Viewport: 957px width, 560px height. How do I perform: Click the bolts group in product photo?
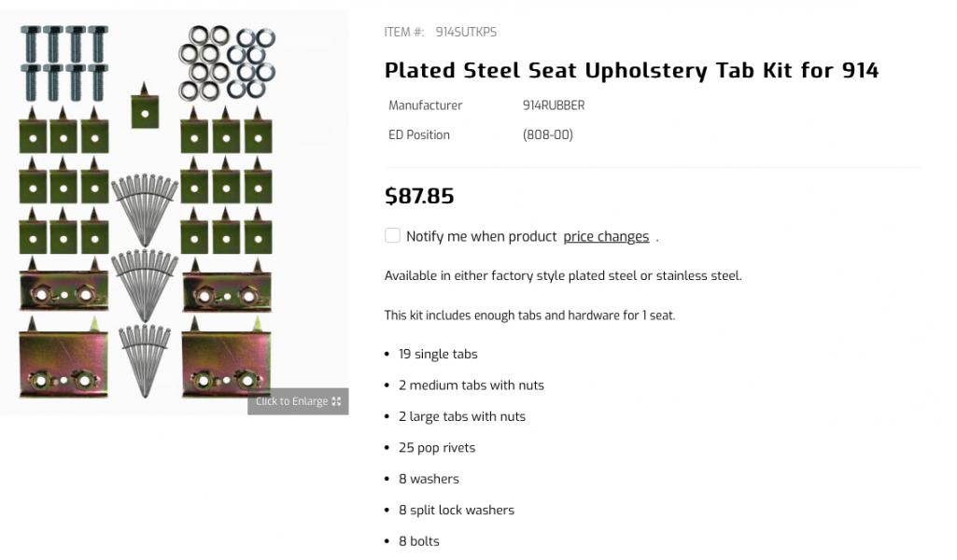(64, 63)
